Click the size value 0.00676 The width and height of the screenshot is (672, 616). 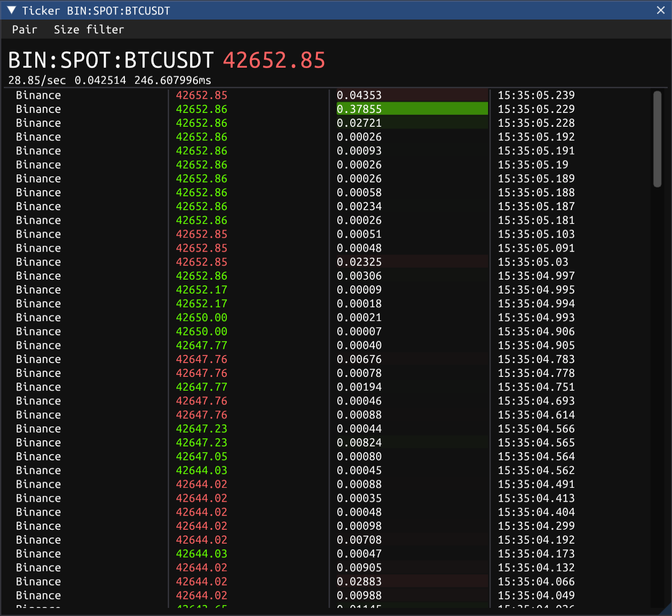tap(359, 359)
